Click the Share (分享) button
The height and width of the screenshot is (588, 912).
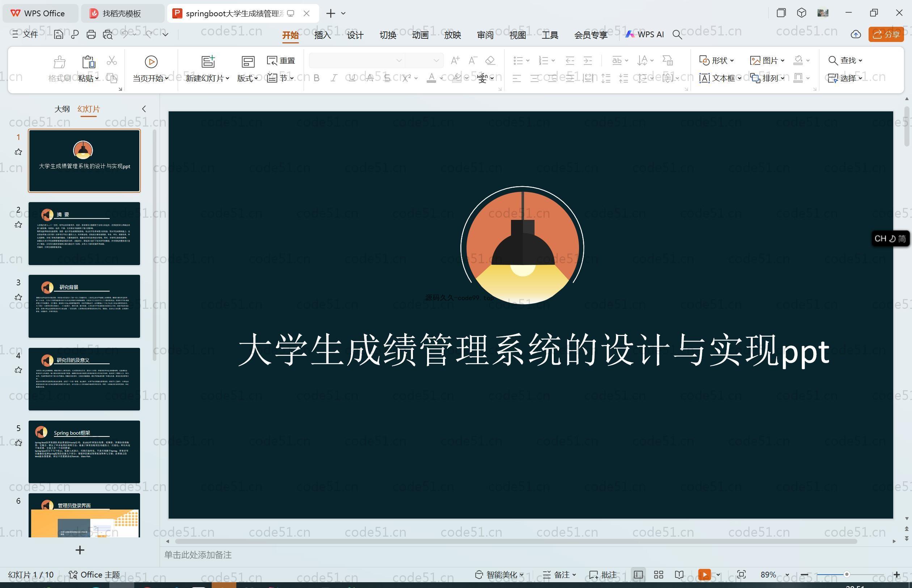point(886,34)
